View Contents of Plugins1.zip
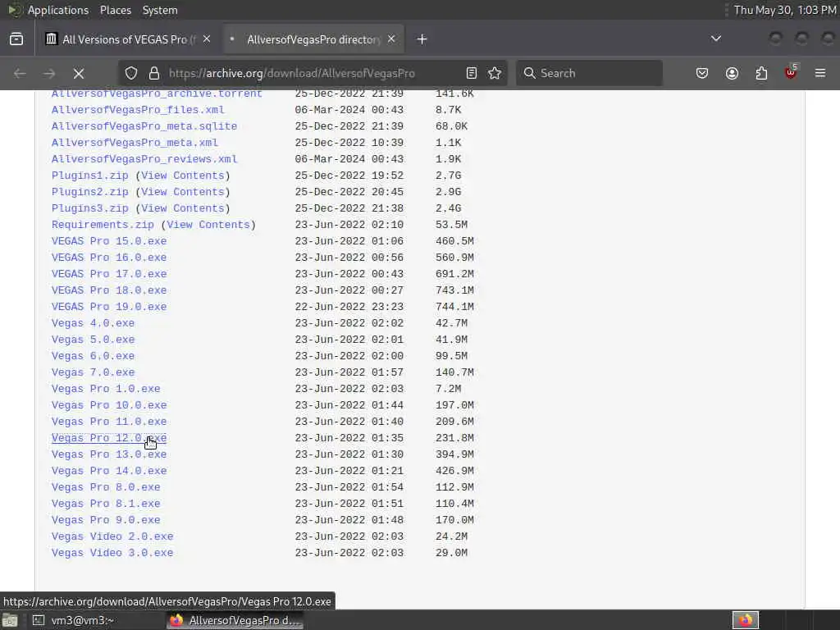Viewport: 840px width, 630px height. coord(183,176)
